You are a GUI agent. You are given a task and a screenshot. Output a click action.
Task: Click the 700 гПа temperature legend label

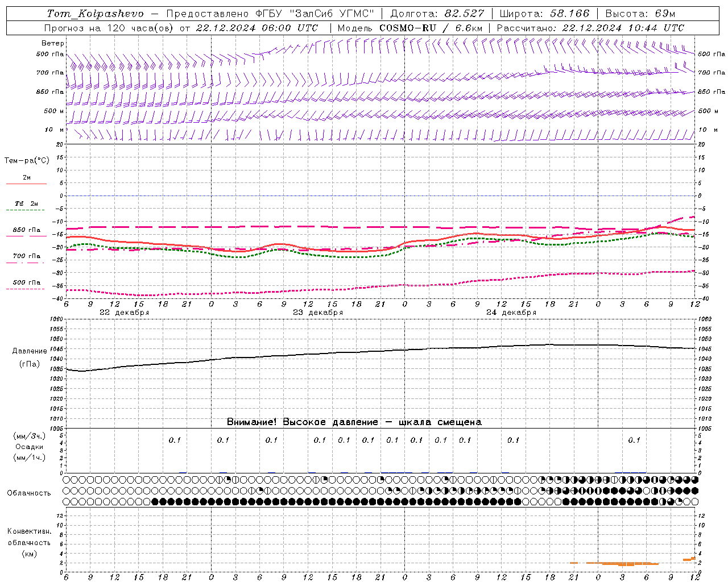[x=27, y=256]
